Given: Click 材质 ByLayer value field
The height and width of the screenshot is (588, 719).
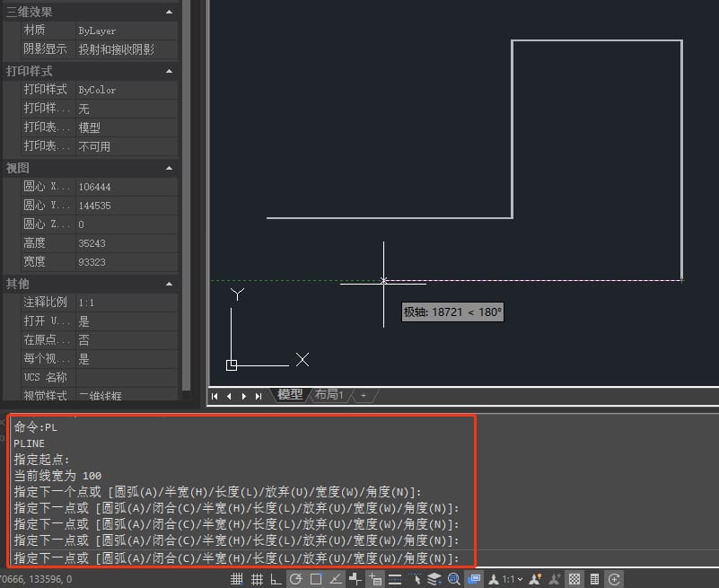Looking at the screenshot, I should (x=127, y=31).
